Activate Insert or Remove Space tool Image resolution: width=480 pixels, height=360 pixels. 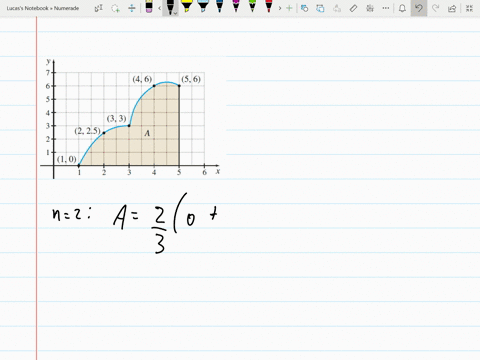pyautogui.click(x=132, y=8)
